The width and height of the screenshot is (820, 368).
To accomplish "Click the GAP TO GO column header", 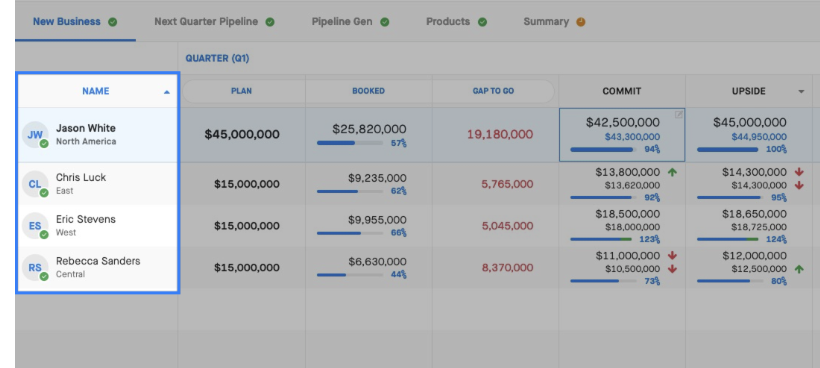I will coord(493,91).
